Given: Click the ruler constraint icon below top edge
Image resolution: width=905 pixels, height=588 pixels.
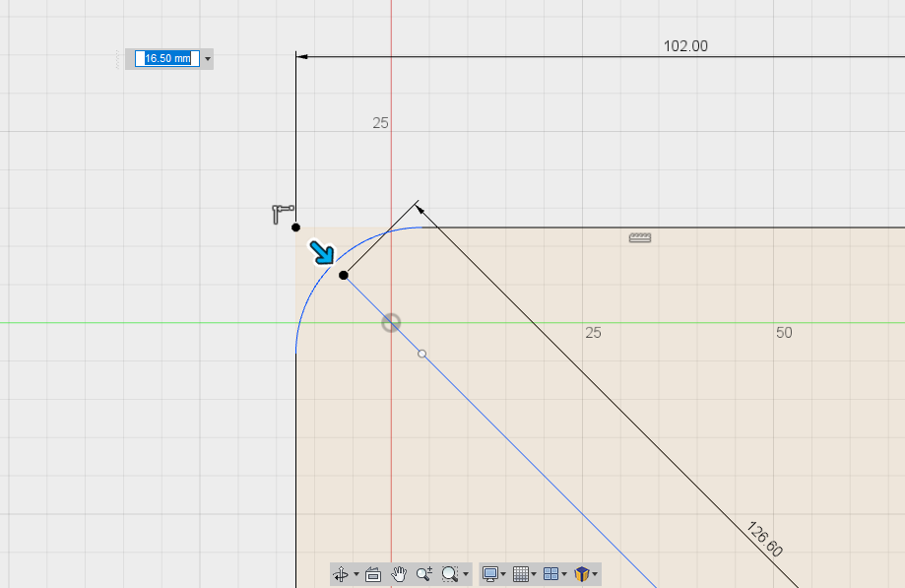Looking at the screenshot, I should click(640, 237).
